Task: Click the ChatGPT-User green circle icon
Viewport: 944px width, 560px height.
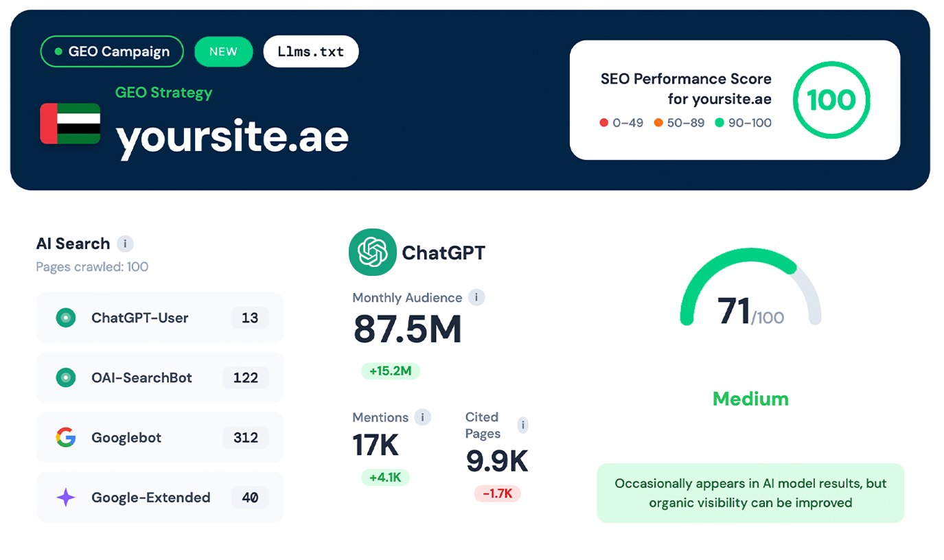Action: (66, 318)
